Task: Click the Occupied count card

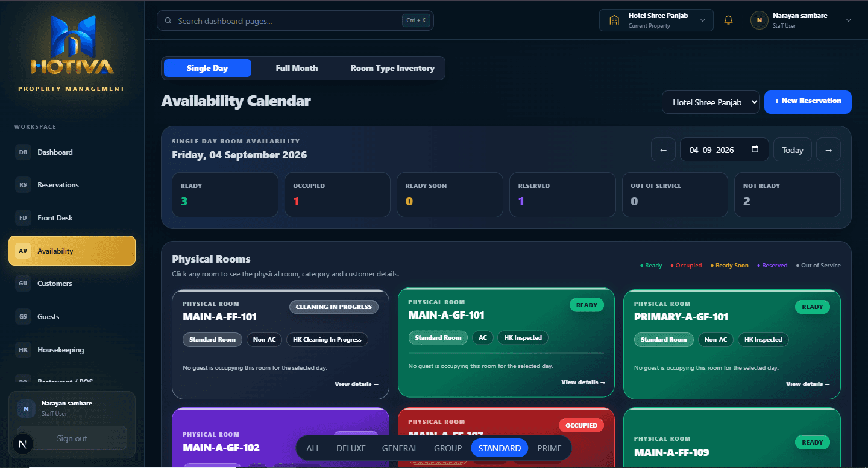Action: point(338,195)
